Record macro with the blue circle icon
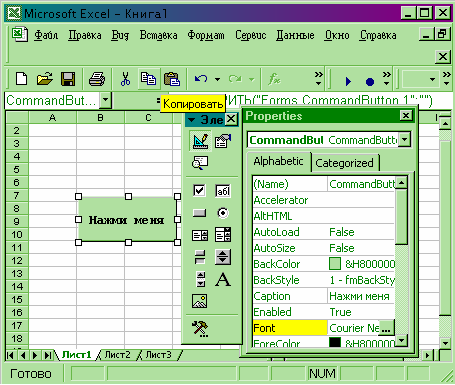The height and width of the screenshot is (385, 455). (x=370, y=81)
